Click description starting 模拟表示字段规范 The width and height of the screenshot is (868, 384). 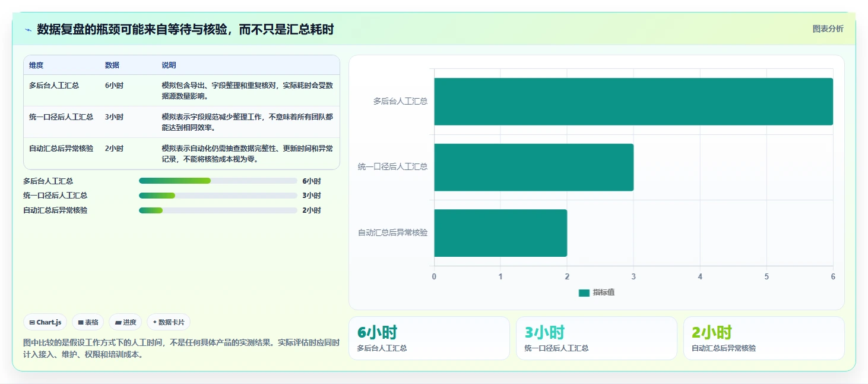pos(248,122)
